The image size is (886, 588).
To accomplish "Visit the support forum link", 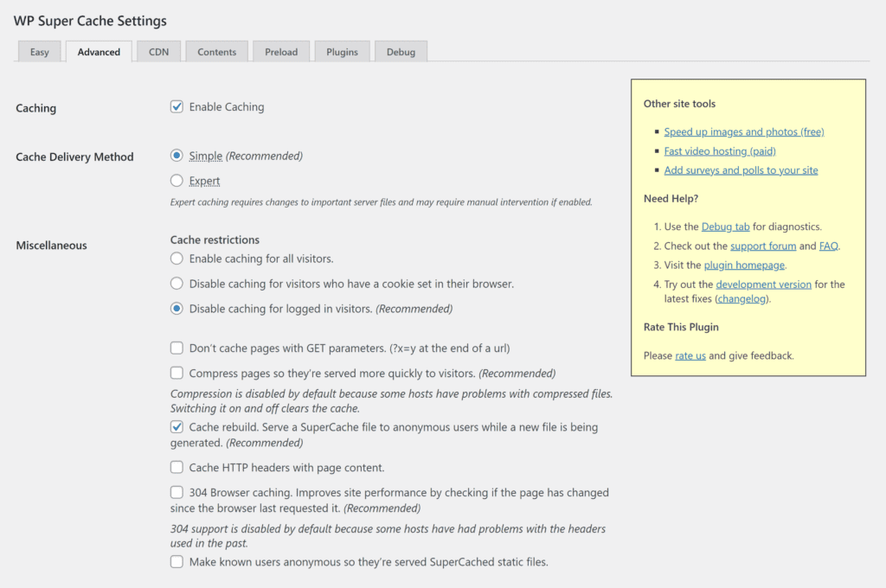I will click(763, 246).
